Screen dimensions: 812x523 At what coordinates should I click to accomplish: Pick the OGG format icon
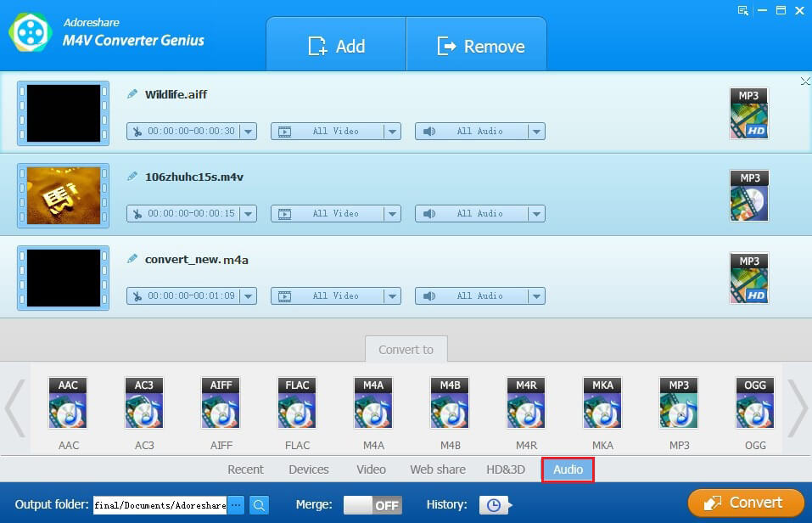(755, 402)
